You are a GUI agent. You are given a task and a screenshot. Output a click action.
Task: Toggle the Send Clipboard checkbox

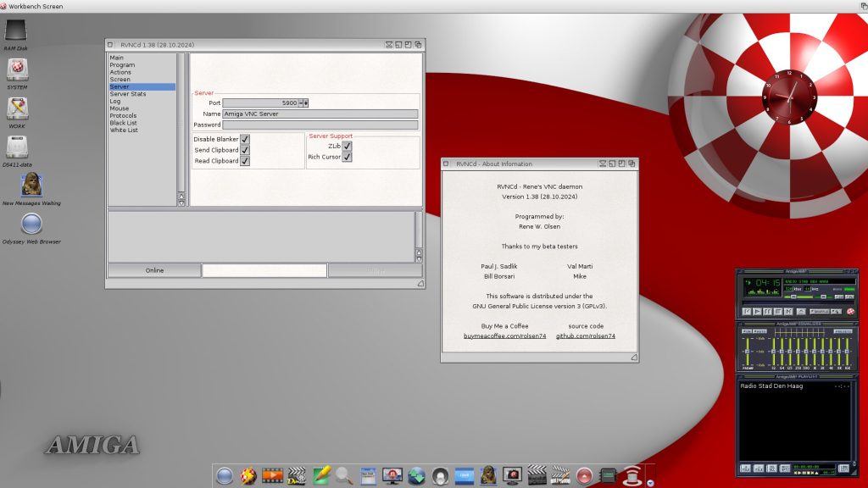click(245, 150)
